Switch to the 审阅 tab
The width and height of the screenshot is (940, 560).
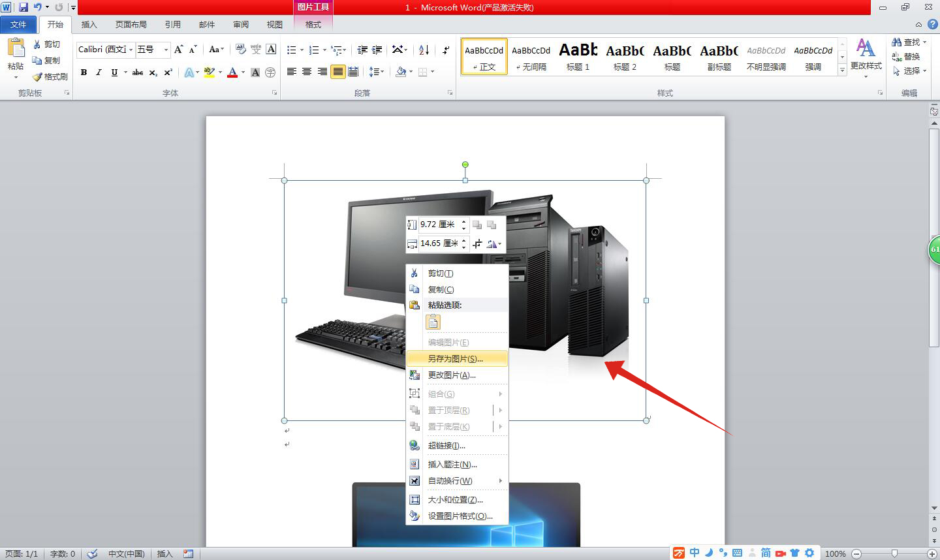[x=241, y=25]
